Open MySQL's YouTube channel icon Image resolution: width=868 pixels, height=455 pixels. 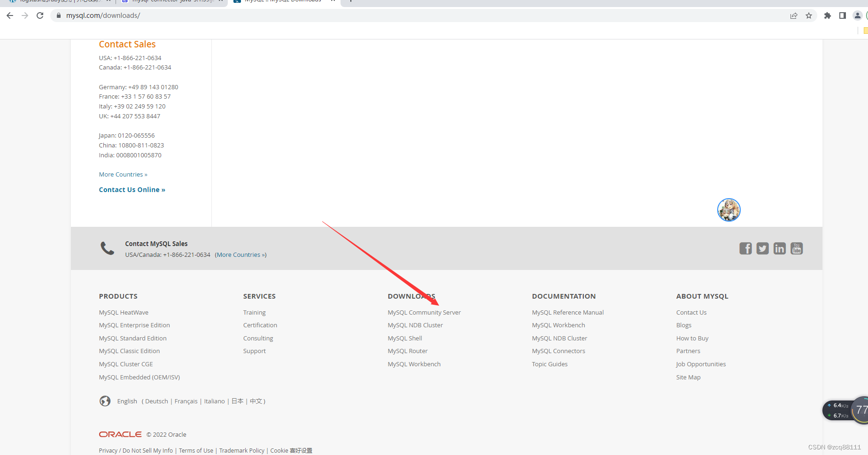click(796, 248)
